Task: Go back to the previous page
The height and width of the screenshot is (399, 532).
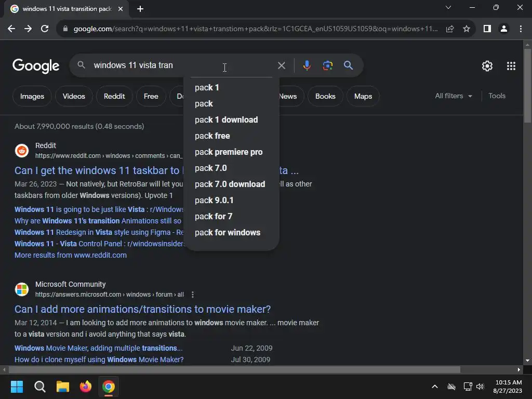Action: point(11,29)
